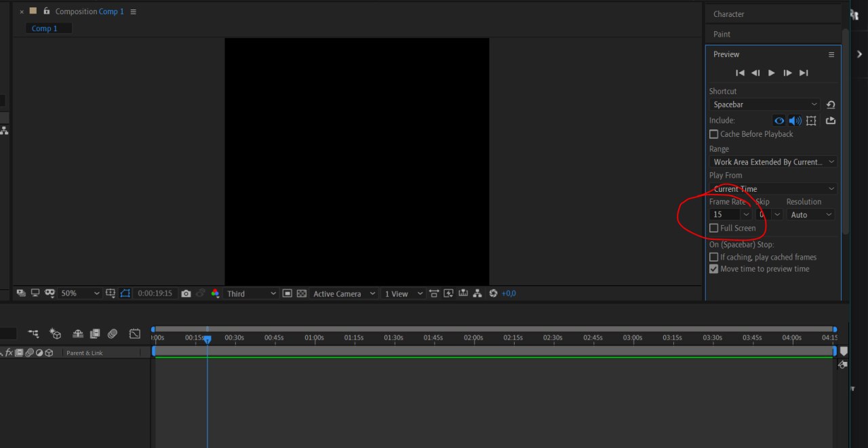Start playback with Preview play button
868x448 pixels.
tap(771, 73)
